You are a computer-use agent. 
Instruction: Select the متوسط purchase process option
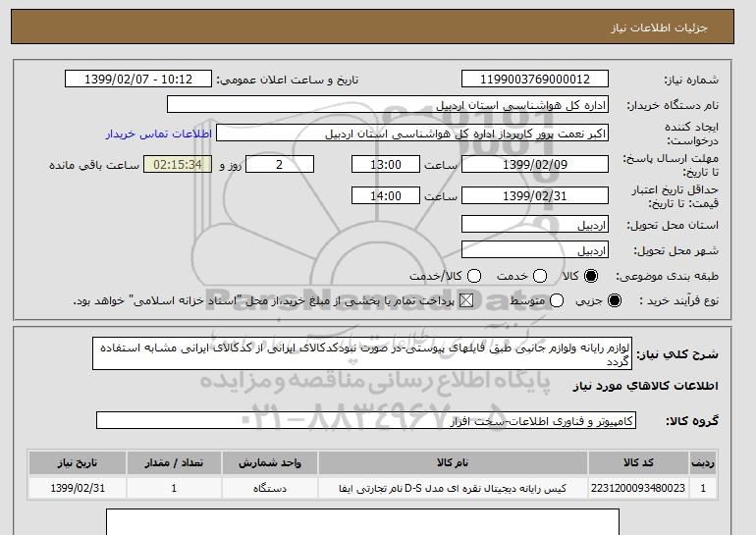557,300
